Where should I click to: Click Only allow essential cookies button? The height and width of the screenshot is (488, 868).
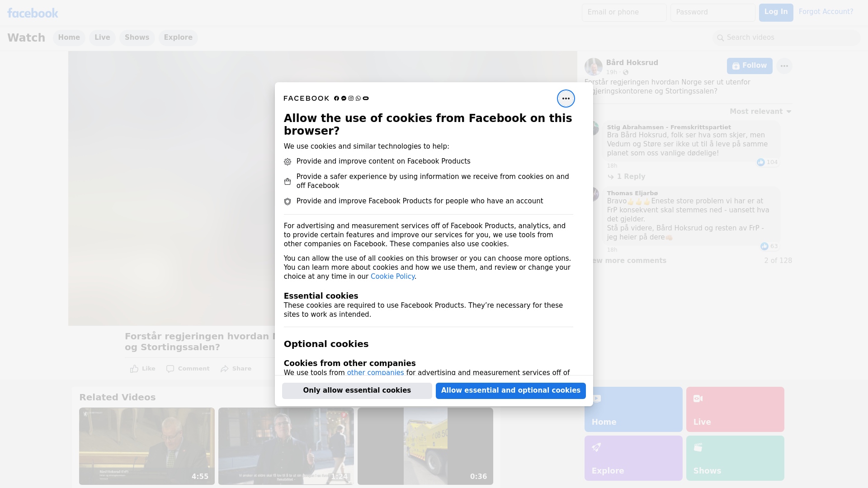357,390
